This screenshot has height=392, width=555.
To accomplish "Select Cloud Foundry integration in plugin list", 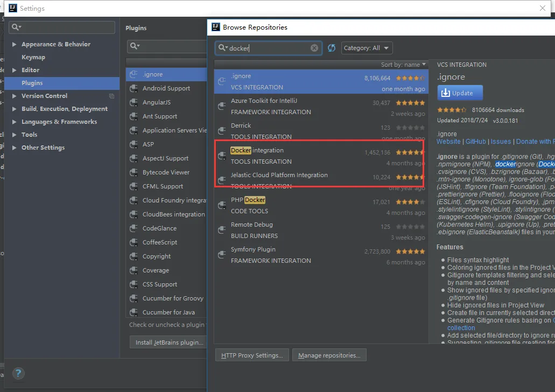I will (x=166, y=200).
